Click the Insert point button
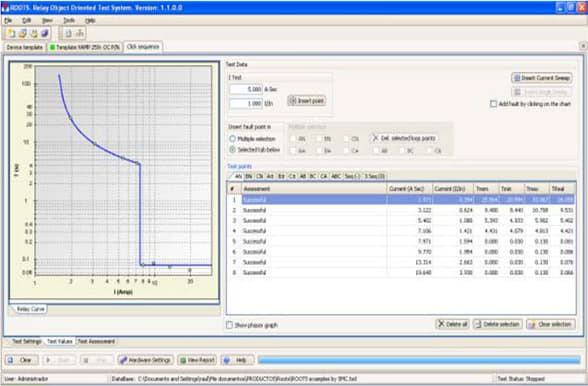The image size is (588, 386). (307, 101)
